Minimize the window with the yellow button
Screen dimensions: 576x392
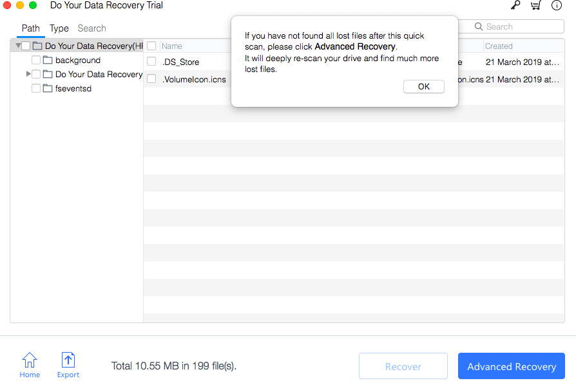(x=20, y=5)
